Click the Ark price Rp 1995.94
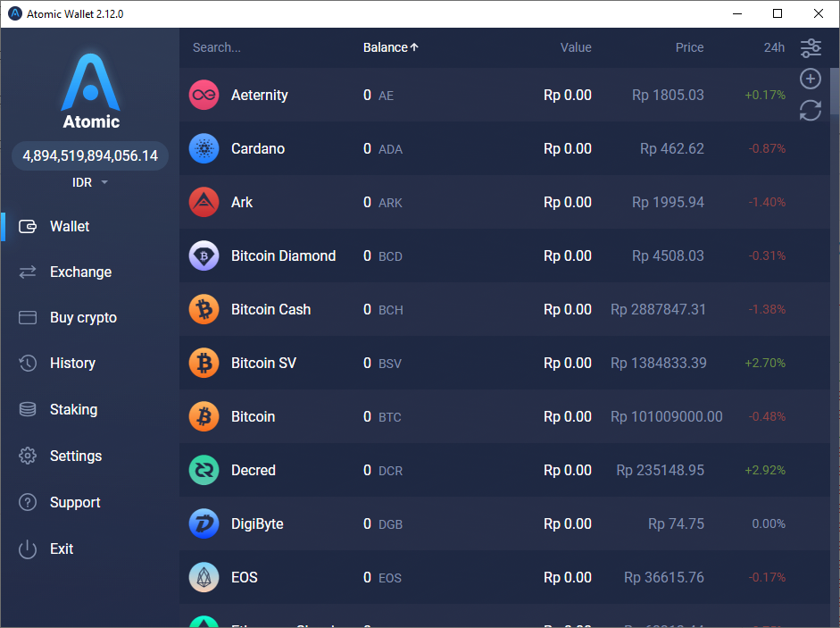This screenshot has width=840, height=628. [x=668, y=202]
